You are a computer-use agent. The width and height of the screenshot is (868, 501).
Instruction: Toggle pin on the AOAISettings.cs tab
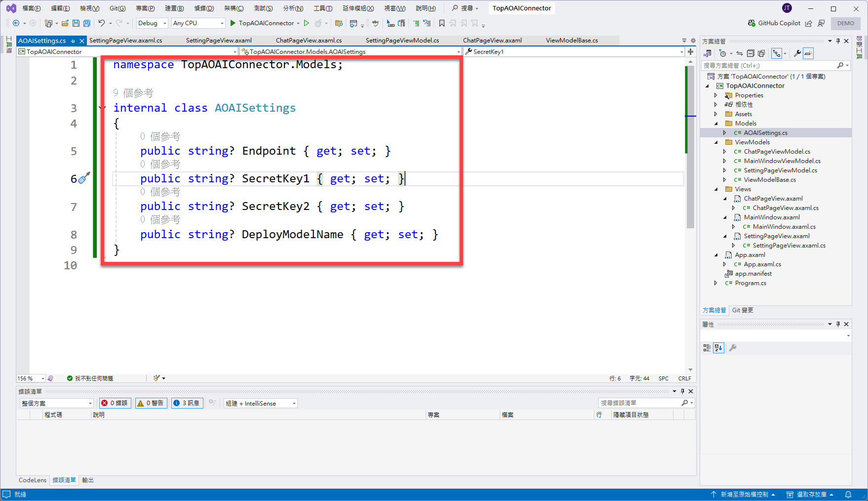point(73,41)
